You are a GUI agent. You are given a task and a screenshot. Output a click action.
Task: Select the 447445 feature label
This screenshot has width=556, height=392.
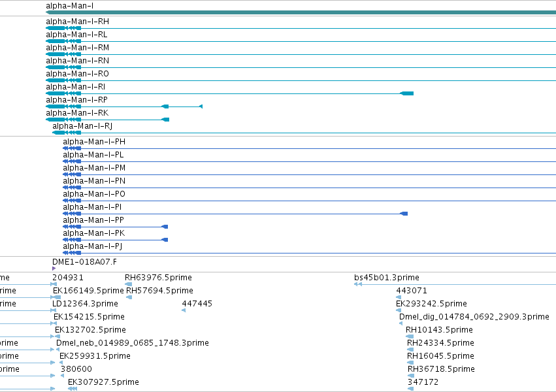pos(197,304)
